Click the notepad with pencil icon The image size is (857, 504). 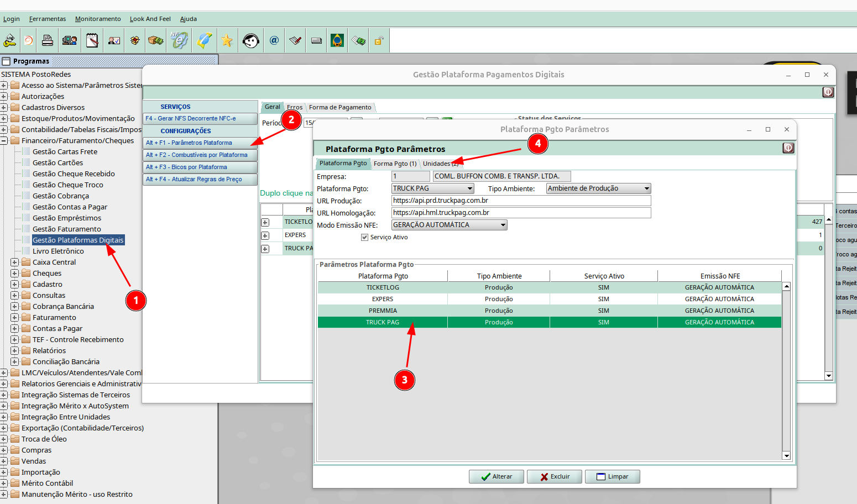[x=92, y=40]
